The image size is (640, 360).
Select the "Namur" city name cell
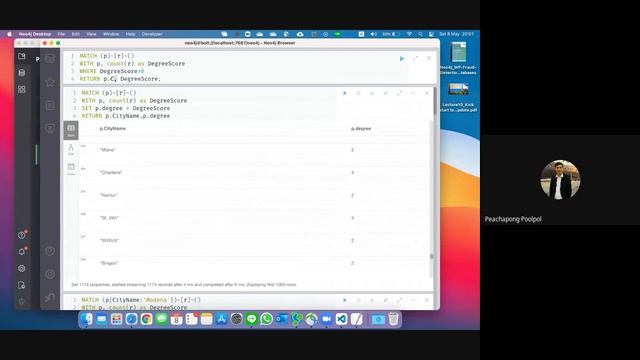pos(109,195)
